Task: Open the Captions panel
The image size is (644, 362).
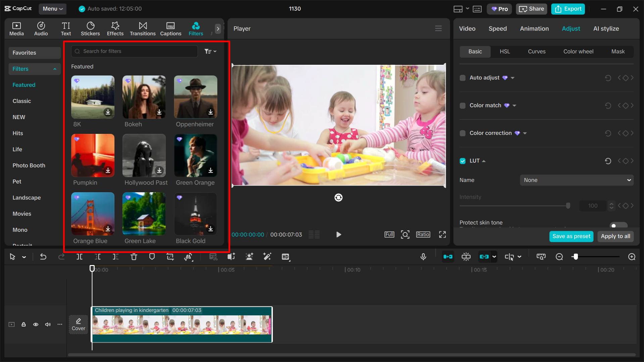Action: 170,29
